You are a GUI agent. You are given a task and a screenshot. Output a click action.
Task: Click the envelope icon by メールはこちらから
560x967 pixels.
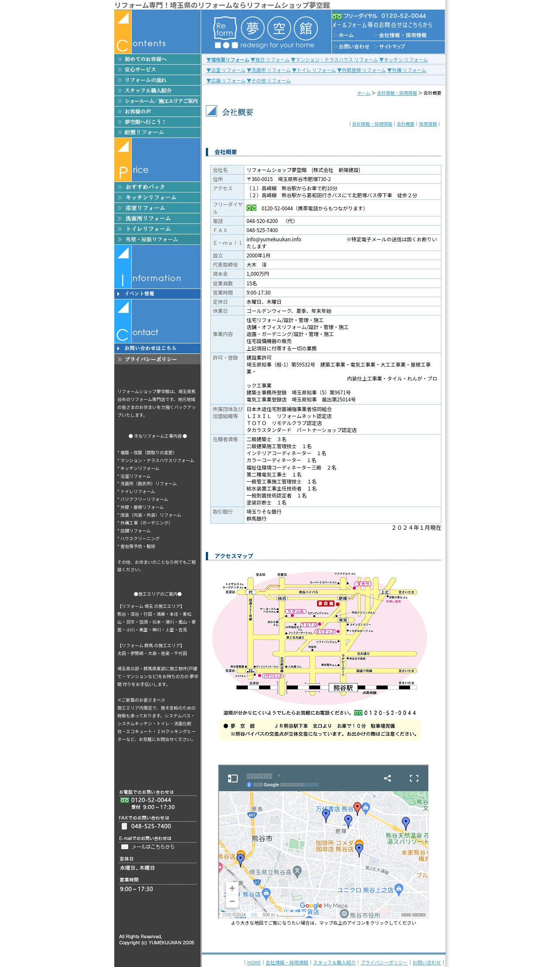pos(125,847)
